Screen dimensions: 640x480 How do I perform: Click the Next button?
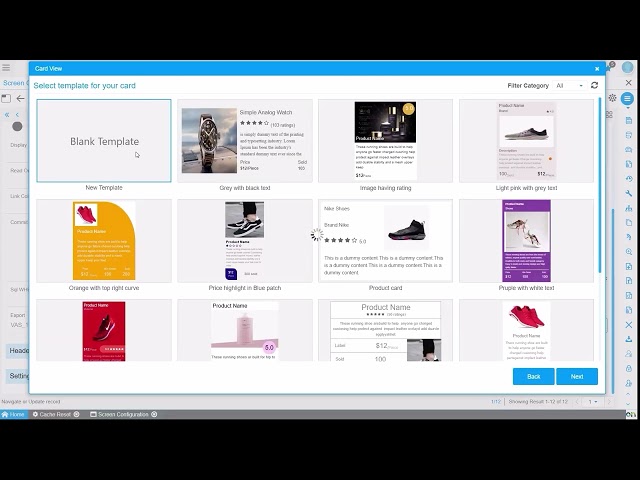point(577,376)
